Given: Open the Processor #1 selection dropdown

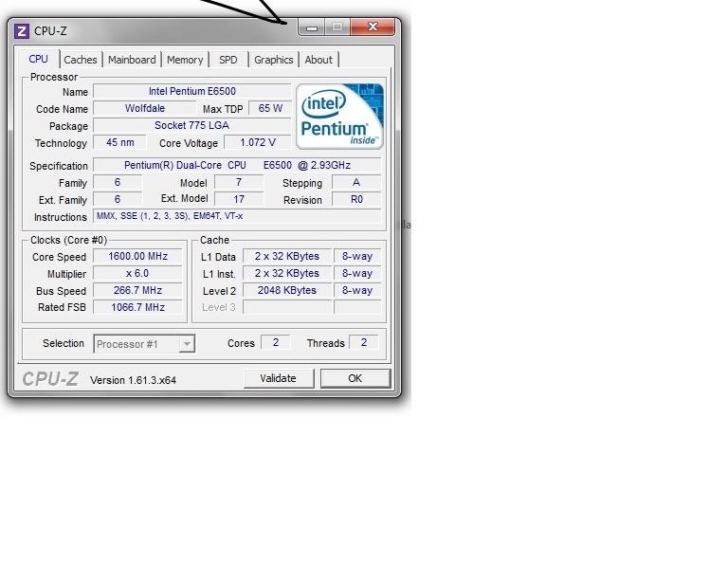Looking at the screenshot, I should tap(144, 344).
